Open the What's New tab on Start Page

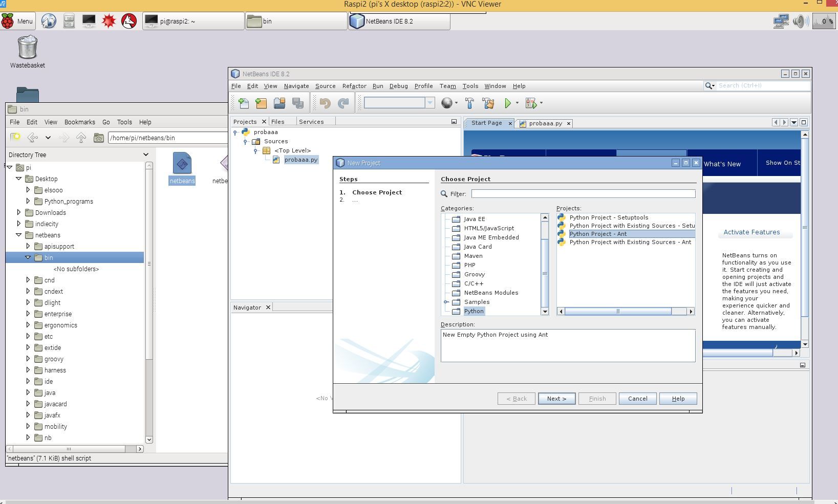pyautogui.click(x=722, y=164)
